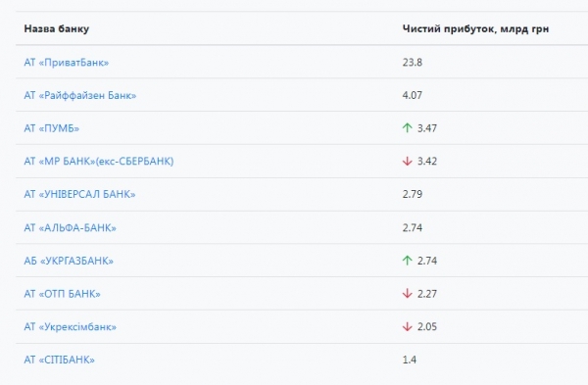This screenshot has height=385, width=588.
Task: Click the Назва банку column header
Action: click(x=57, y=28)
